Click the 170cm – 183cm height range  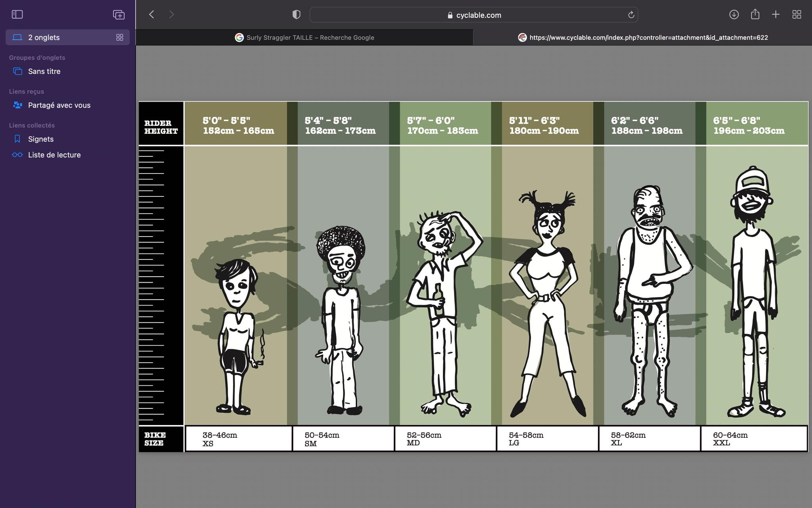(442, 131)
